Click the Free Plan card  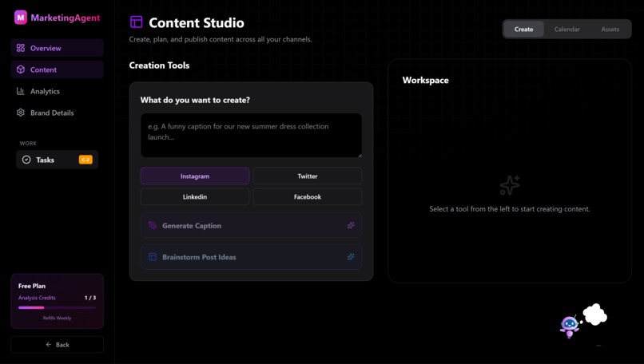57,301
